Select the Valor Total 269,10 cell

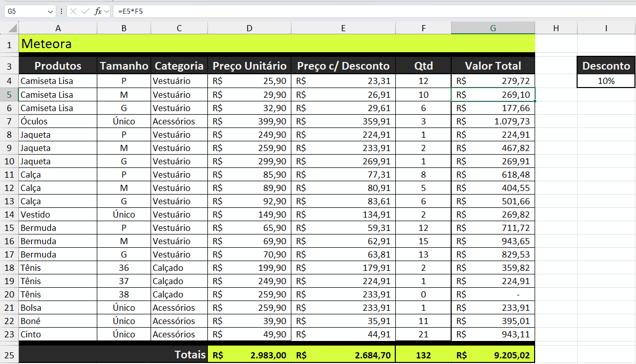coord(493,95)
